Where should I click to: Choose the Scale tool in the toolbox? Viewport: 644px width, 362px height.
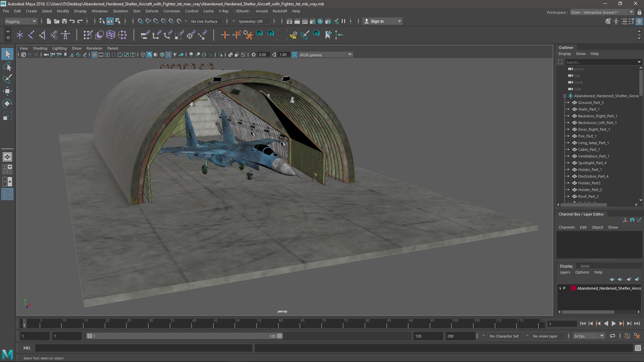click(7, 116)
